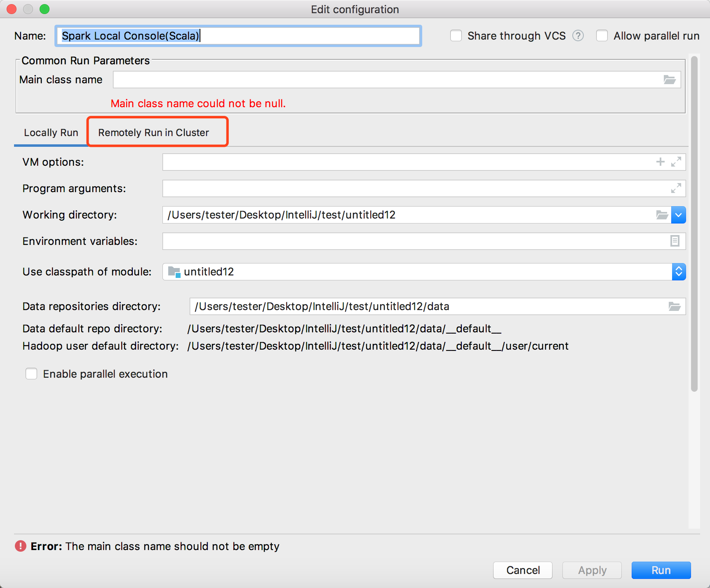Select the Locally Run tab
Image resolution: width=710 pixels, height=588 pixels.
[x=51, y=132]
